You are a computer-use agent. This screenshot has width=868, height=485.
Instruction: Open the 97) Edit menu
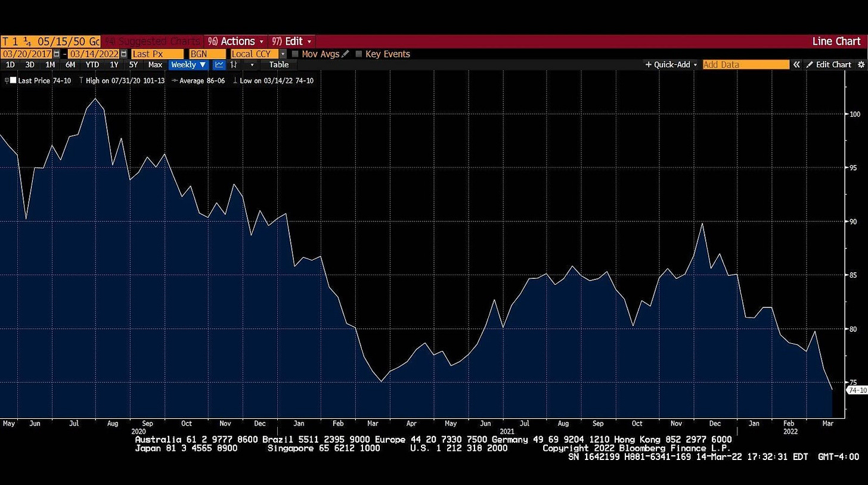(292, 41)
